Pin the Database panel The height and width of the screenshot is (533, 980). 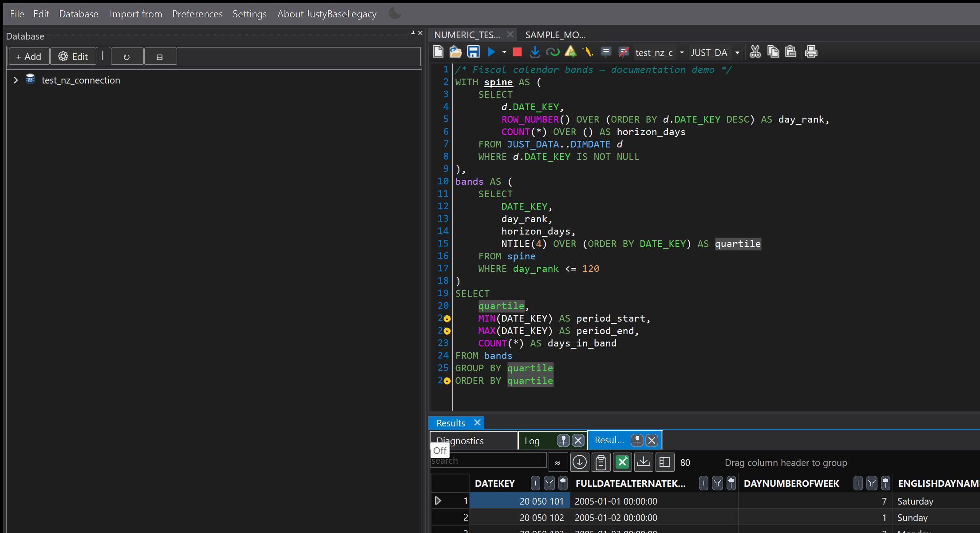413,32
